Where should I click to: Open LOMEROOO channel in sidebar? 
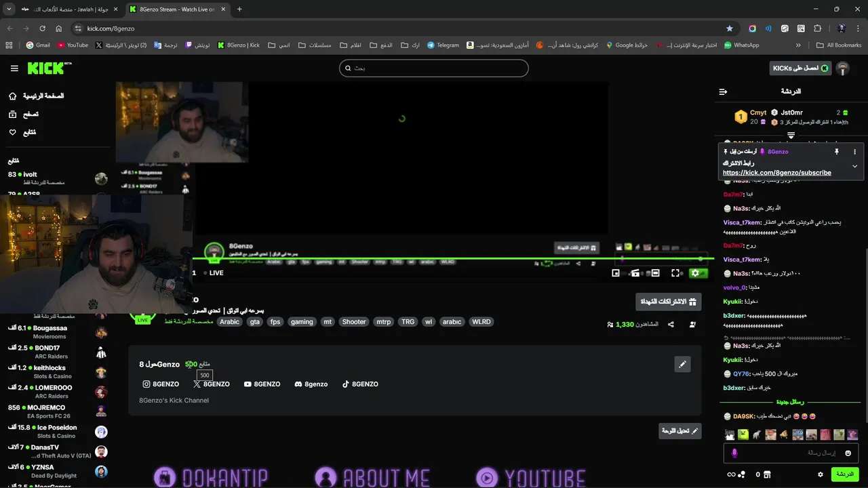[x=58, y=392]
